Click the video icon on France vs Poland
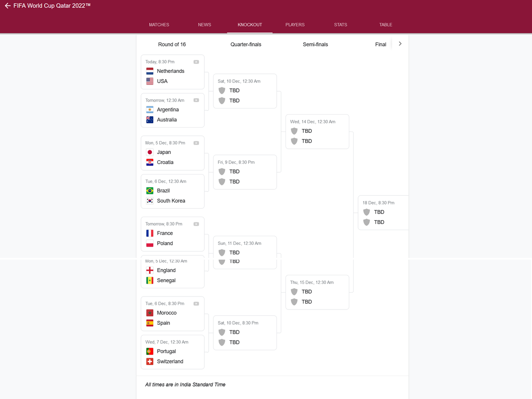Screen dimensions: 532x399 tap(196, 224)
